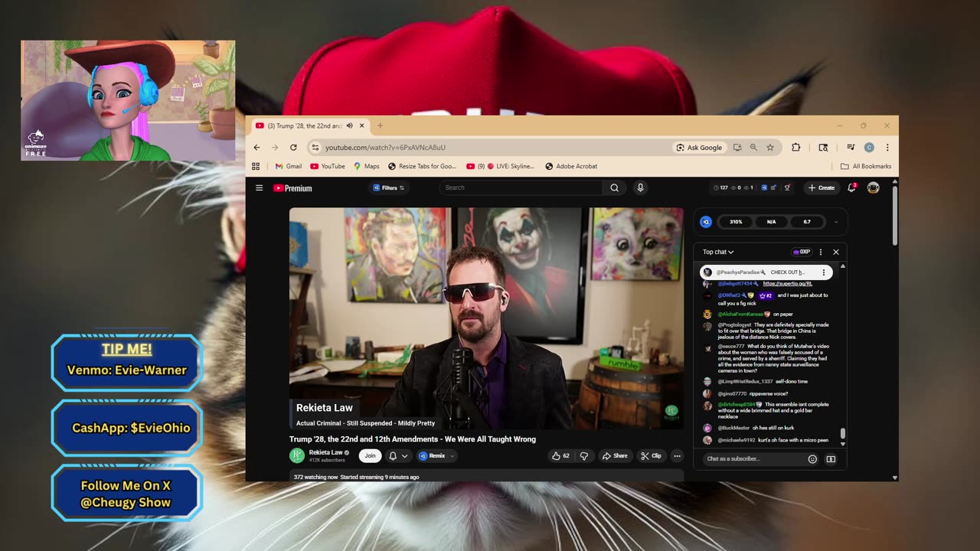This screenshot has height=551, width=980.
Task: Open the chat emoji picker
Action: 812,459
